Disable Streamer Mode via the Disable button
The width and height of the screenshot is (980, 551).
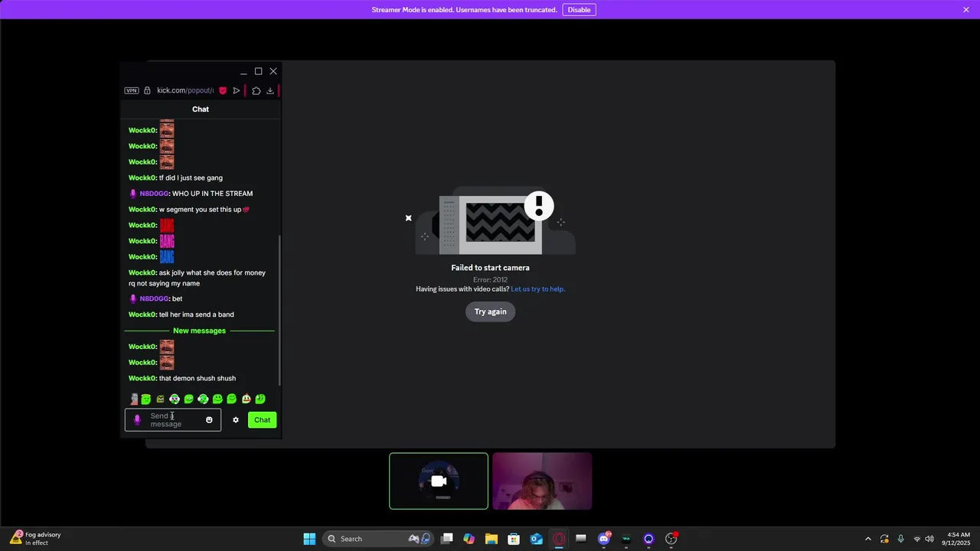tap(579, 10)
